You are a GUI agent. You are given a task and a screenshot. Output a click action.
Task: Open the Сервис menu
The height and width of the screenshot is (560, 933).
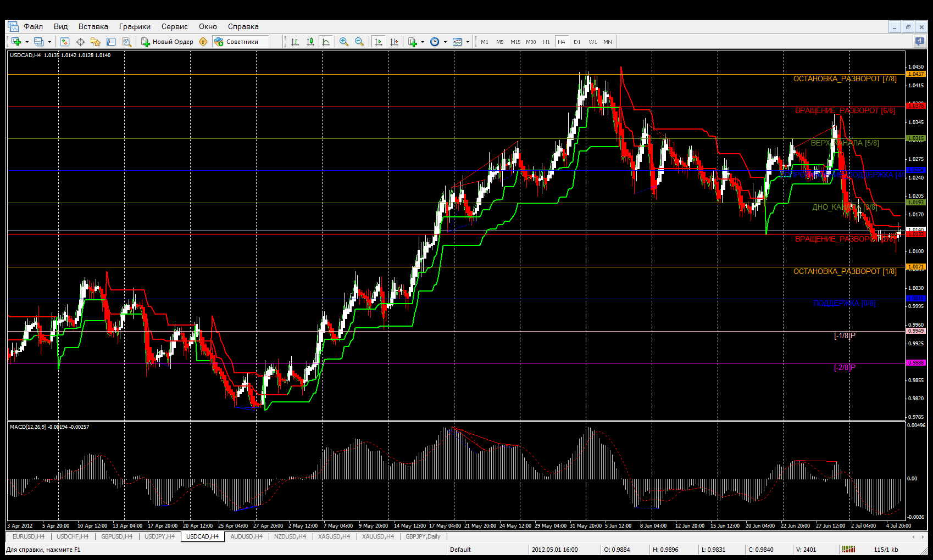click(x=175, y=26)
